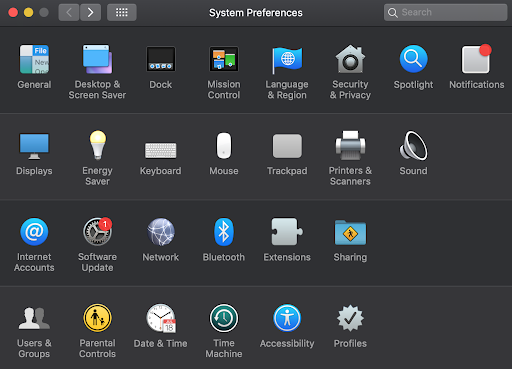512x369 pixels.
Task: Click the Show All grid button
Action: pos(122,13)
